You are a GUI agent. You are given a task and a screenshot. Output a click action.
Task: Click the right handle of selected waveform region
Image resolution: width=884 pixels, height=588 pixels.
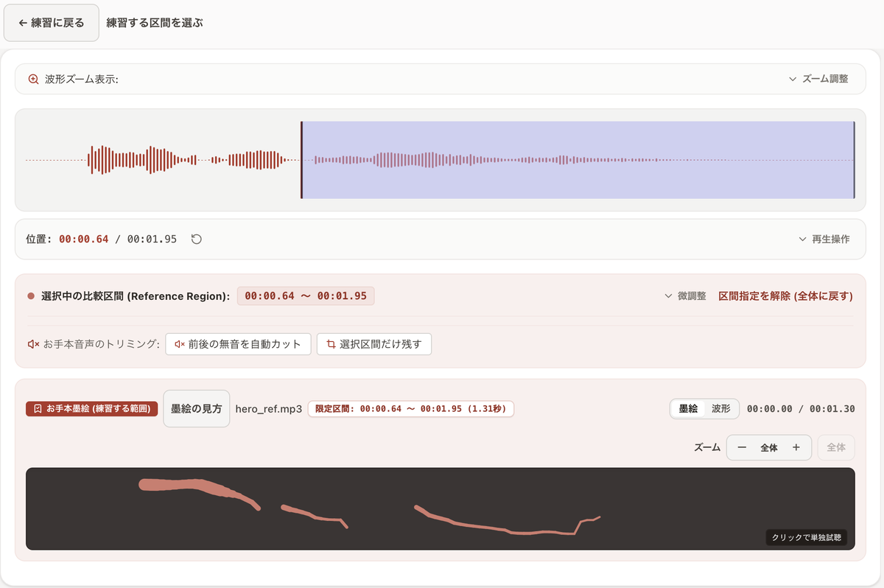[854, 160]
